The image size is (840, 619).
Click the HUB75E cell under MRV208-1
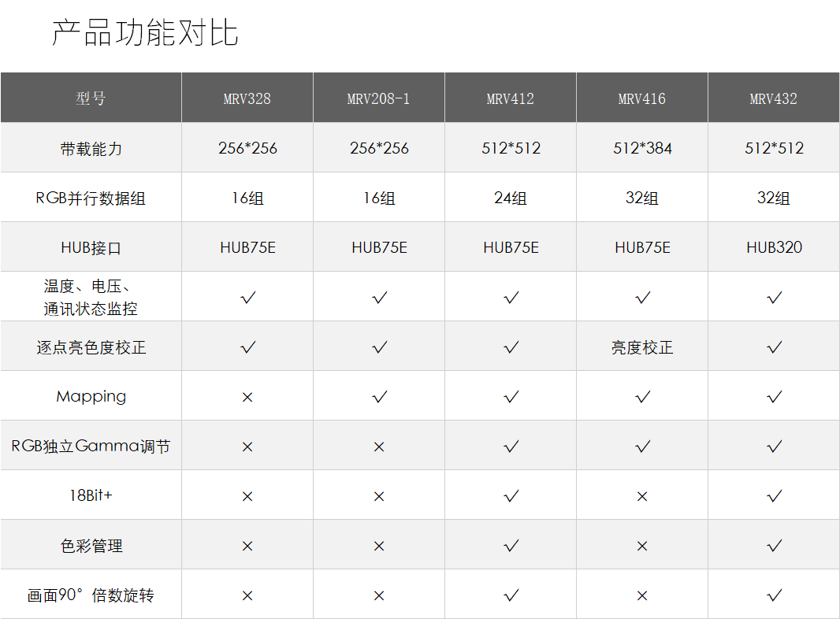379,247
